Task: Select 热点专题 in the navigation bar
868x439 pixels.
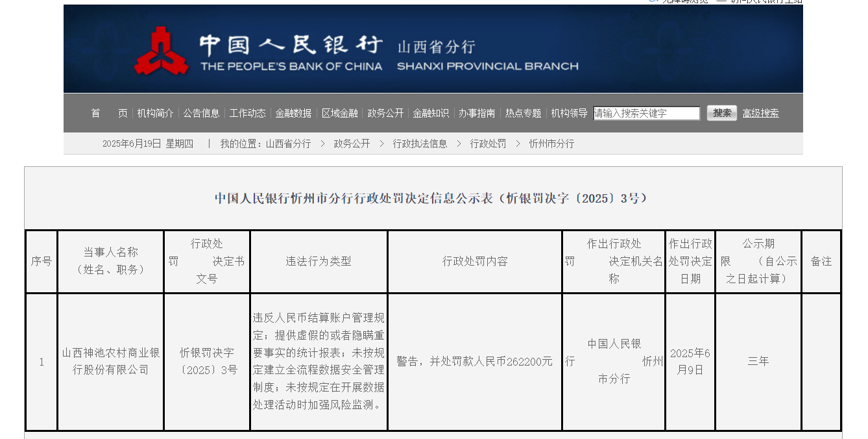Action: 523,113
